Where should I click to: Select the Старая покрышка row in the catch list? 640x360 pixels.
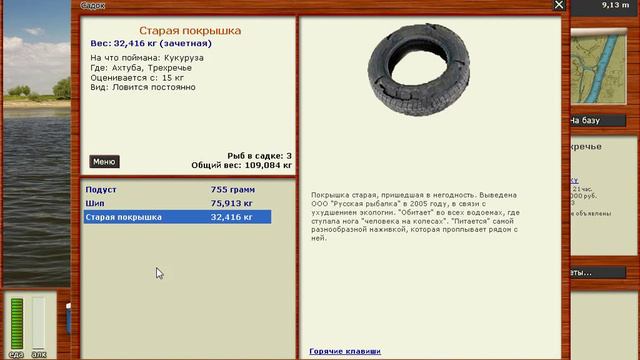tap(178, 217)
